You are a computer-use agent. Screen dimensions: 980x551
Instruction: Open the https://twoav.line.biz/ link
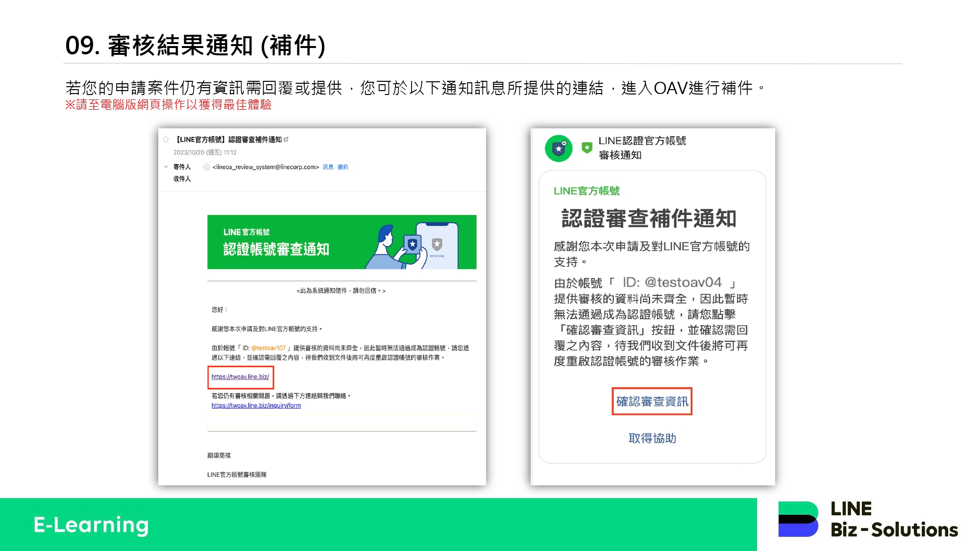240,377
